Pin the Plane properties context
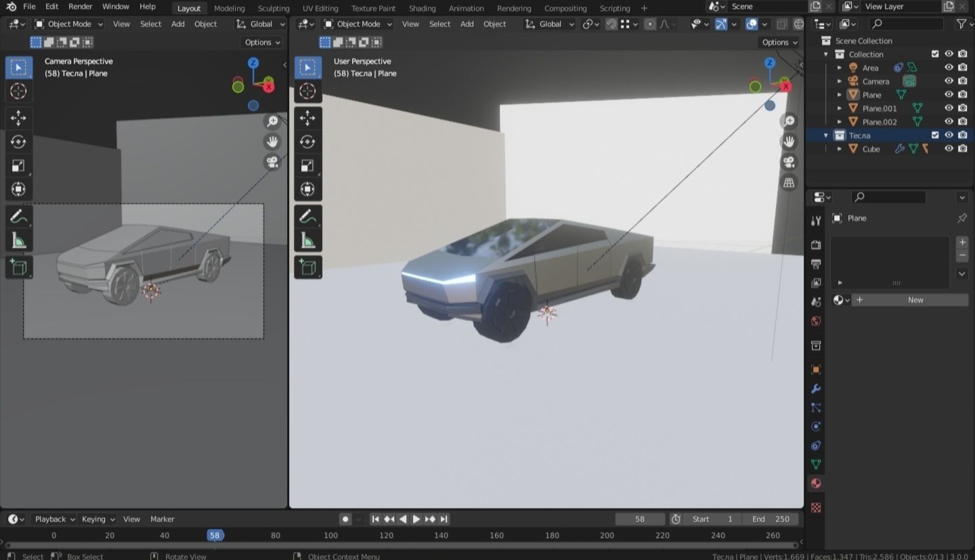 961,218
